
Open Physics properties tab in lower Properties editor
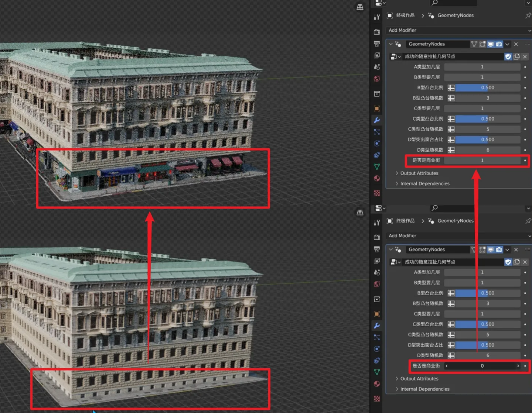[377, 349]
